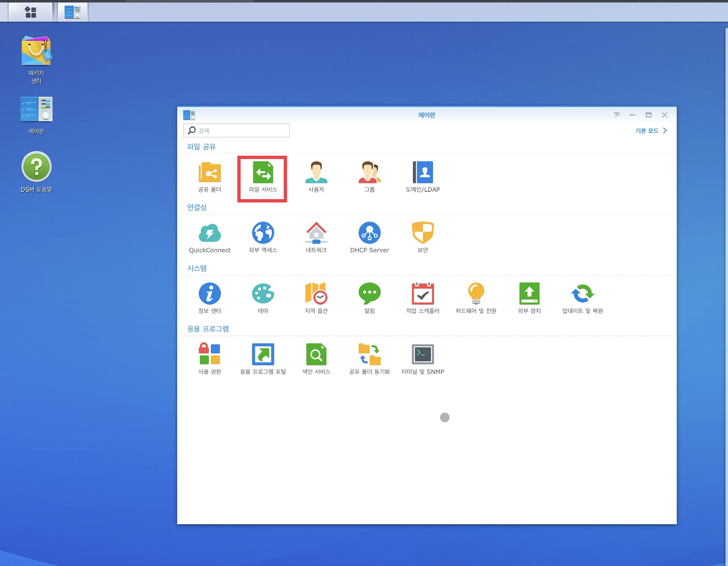Open 네트워크 (Network) settings
The width and height of the screenshot is (728, 566).
coord(316,238)
